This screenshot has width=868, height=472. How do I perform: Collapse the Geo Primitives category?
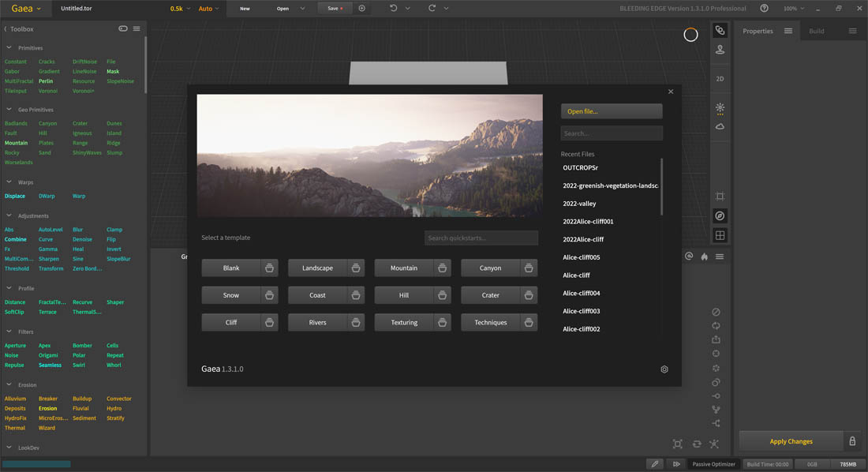(x=9, y=110)
